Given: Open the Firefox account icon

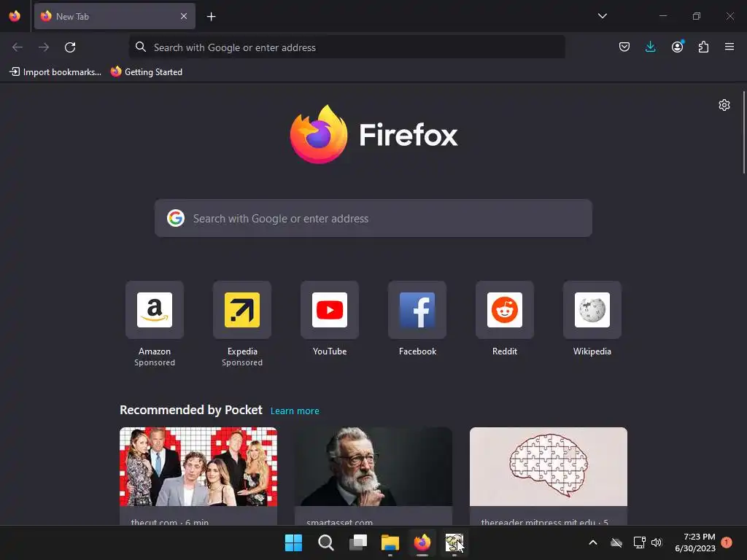Looking at the screenshot, I should point(677,47).
